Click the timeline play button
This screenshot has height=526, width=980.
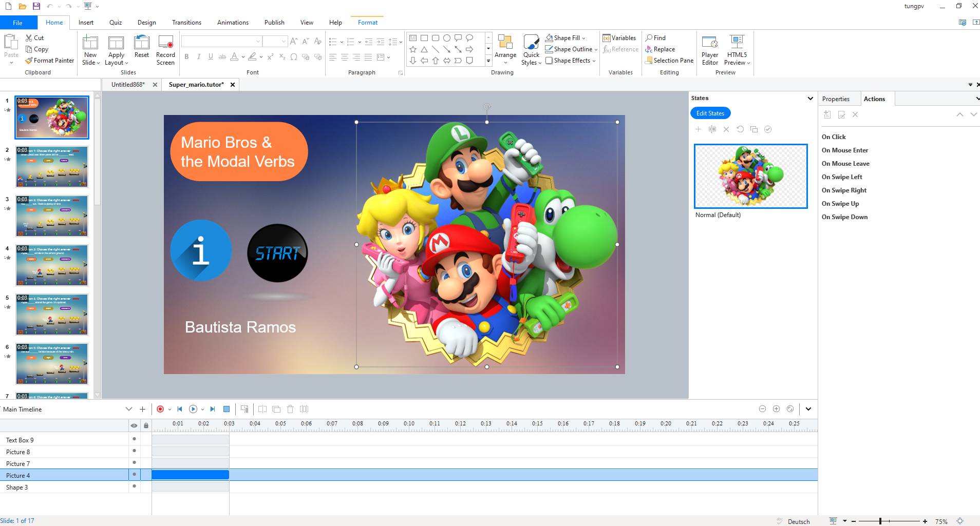[193, 409]
